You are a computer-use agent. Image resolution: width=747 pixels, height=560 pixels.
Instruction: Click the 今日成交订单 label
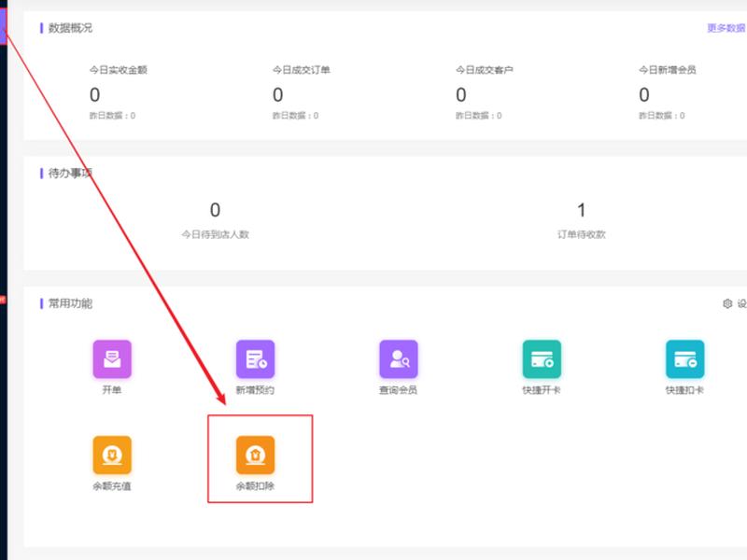302,70
